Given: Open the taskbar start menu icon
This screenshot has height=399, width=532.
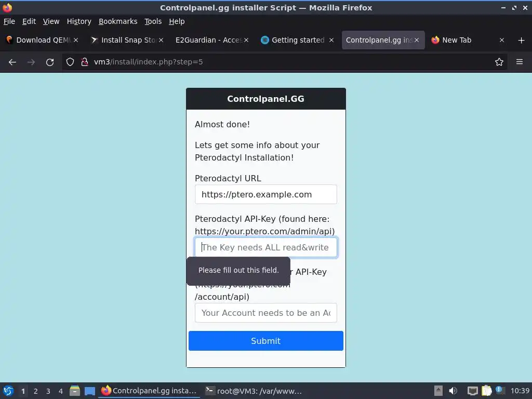Looking at the screenshot, I should click(8, 391).
